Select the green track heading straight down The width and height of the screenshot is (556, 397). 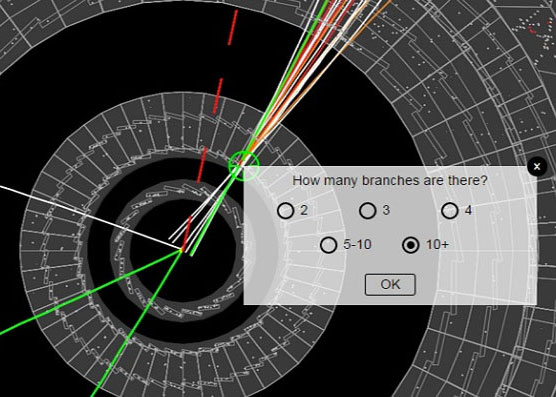(138, 323)
